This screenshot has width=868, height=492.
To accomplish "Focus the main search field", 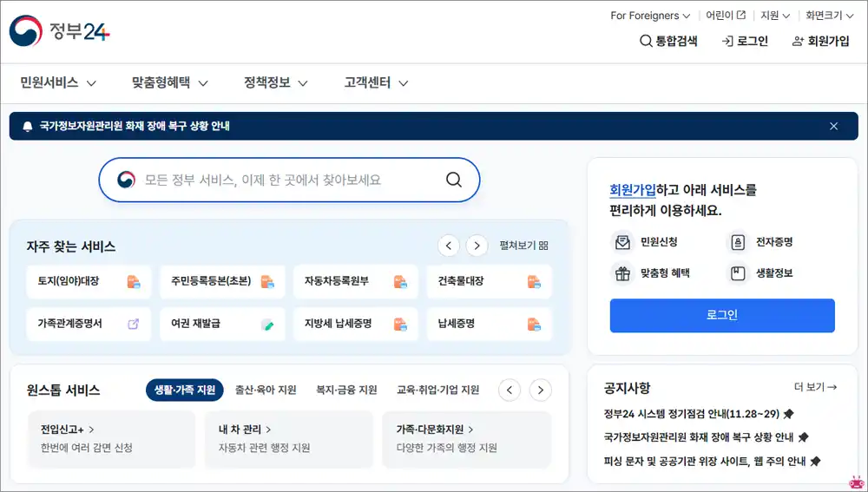I will pyautogui.click(x=290, y=180).
